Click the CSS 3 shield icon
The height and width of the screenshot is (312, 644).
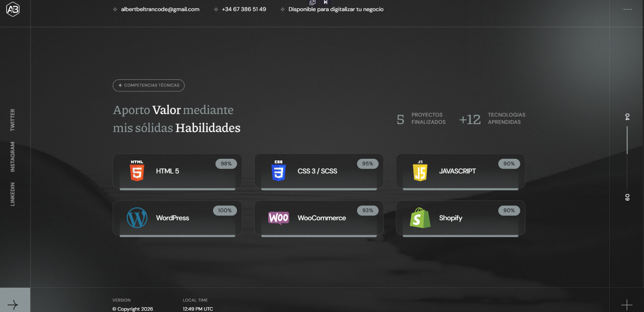click(279, 171)
